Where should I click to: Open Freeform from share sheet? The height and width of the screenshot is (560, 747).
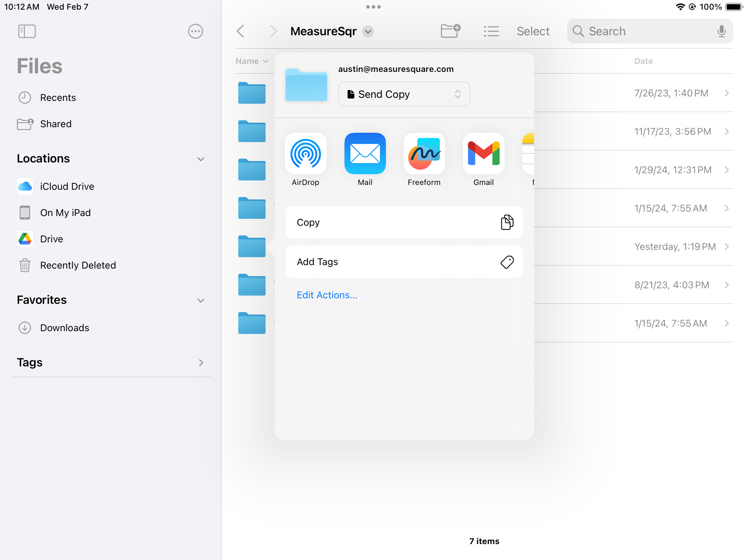click(424, 154)
